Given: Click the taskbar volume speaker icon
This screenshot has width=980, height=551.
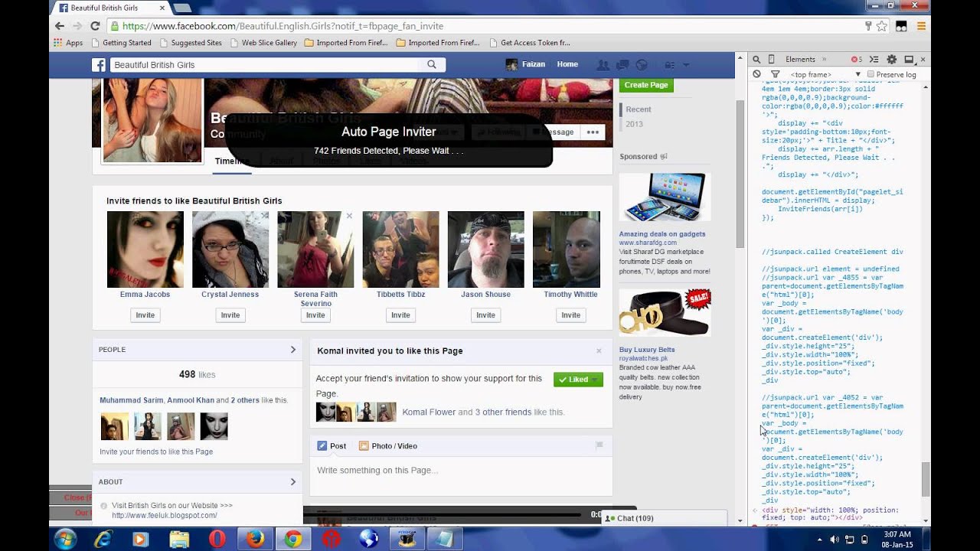Looking at the screenshot, I should point(835,540).
